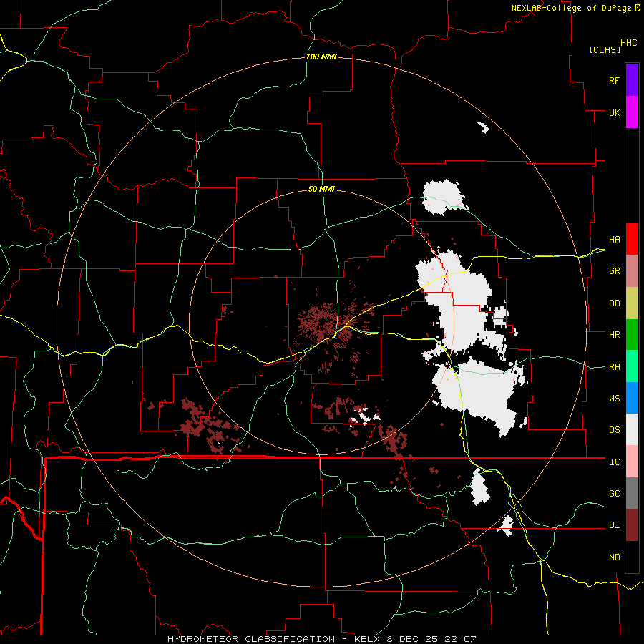Click the WS legend label
This screenshot has height=644, width=644.
tap(614, 399)
